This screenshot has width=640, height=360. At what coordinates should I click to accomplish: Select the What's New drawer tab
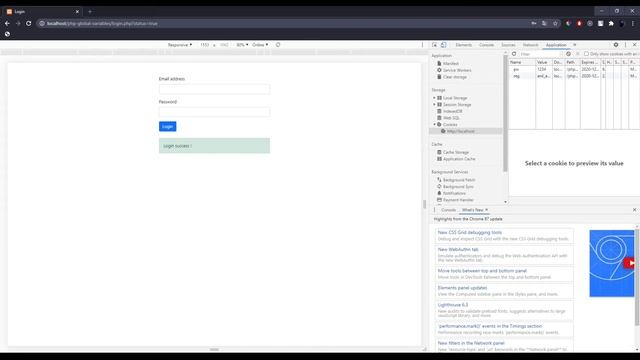pos(472,210)
